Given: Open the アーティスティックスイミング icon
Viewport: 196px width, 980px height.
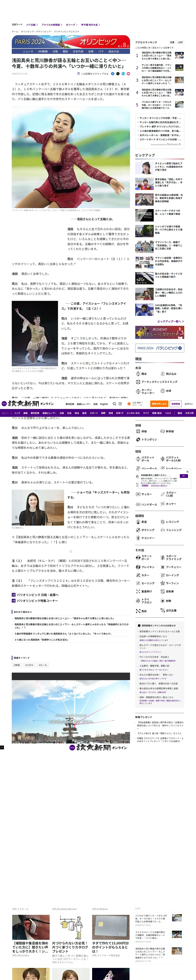Looking at the screenshot, I should pyautogui.click(x=138, y=382).
